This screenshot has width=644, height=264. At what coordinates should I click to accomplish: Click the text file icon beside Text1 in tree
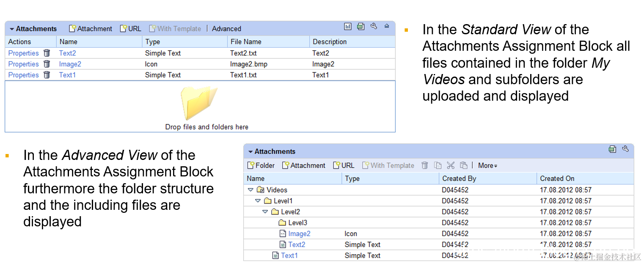pos(276,256)
